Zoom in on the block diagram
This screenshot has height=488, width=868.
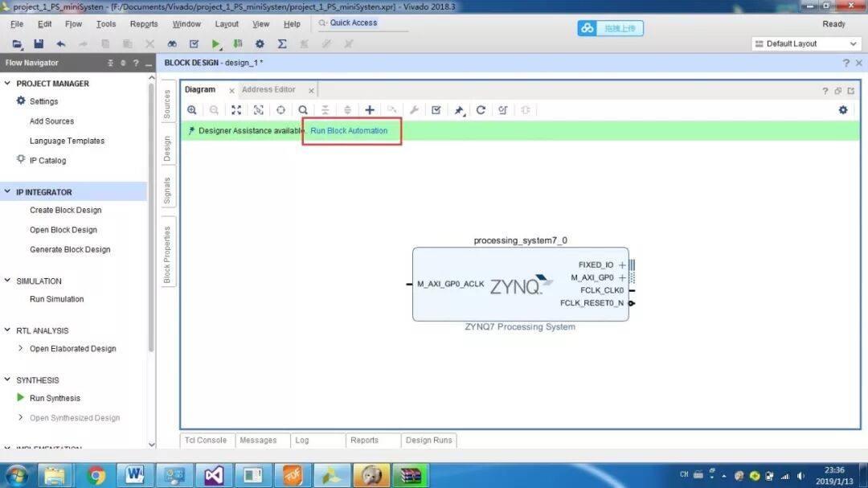pyautogui.click(x=191, y=109)
